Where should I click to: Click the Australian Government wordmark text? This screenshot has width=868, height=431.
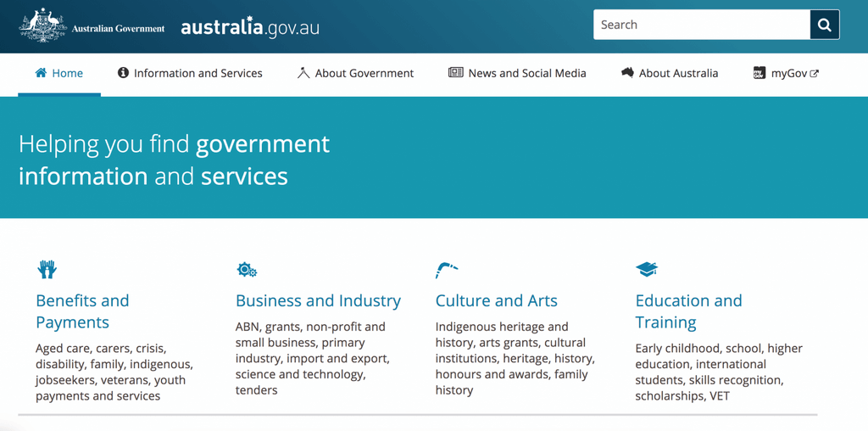(118, 29)
